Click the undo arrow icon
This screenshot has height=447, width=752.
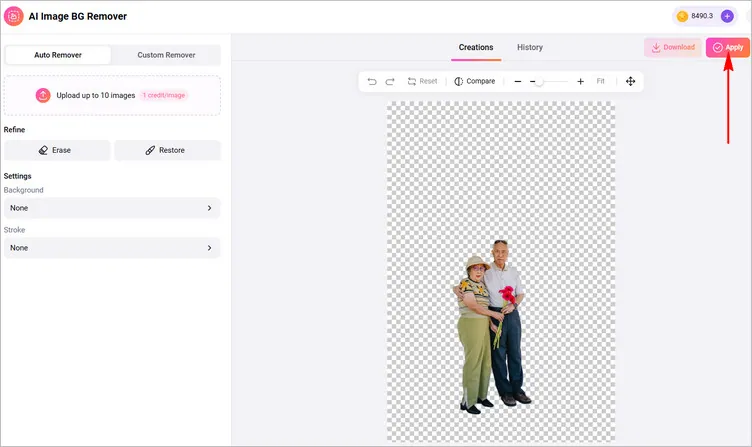coord(372,82)
